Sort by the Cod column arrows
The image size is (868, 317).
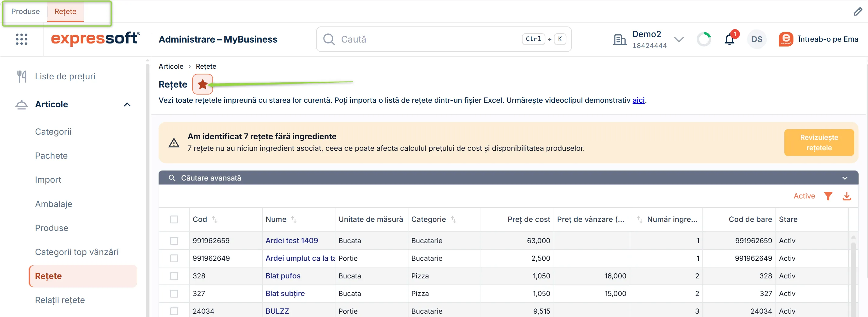click(x=215, y=219)
